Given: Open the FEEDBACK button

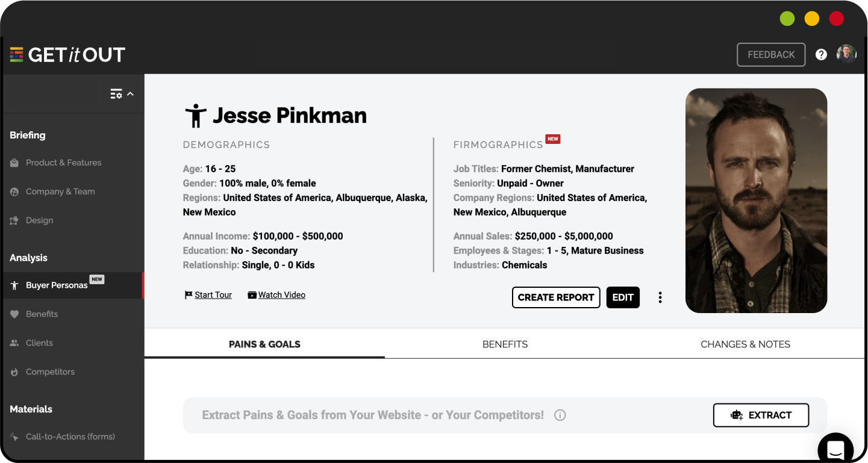Looking at the screenshot, I should [771, 54].
